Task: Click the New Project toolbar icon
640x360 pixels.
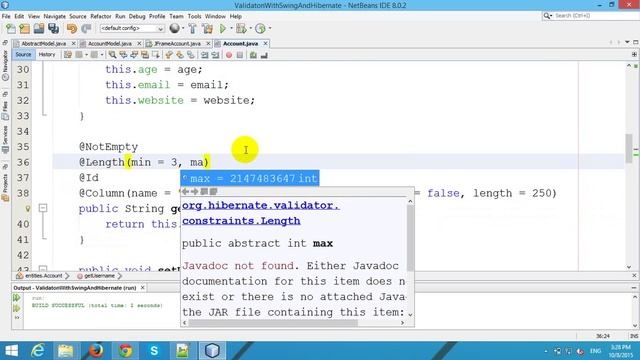Action: point(24,29)
